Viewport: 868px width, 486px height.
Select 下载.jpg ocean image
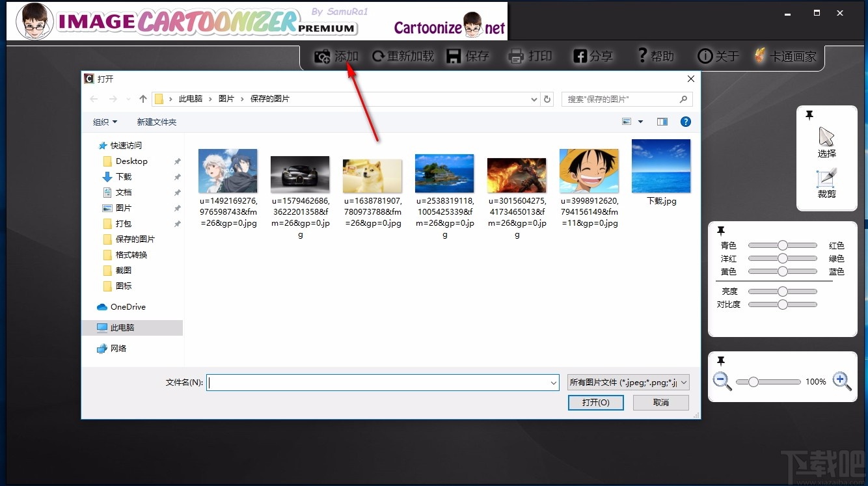661,166
